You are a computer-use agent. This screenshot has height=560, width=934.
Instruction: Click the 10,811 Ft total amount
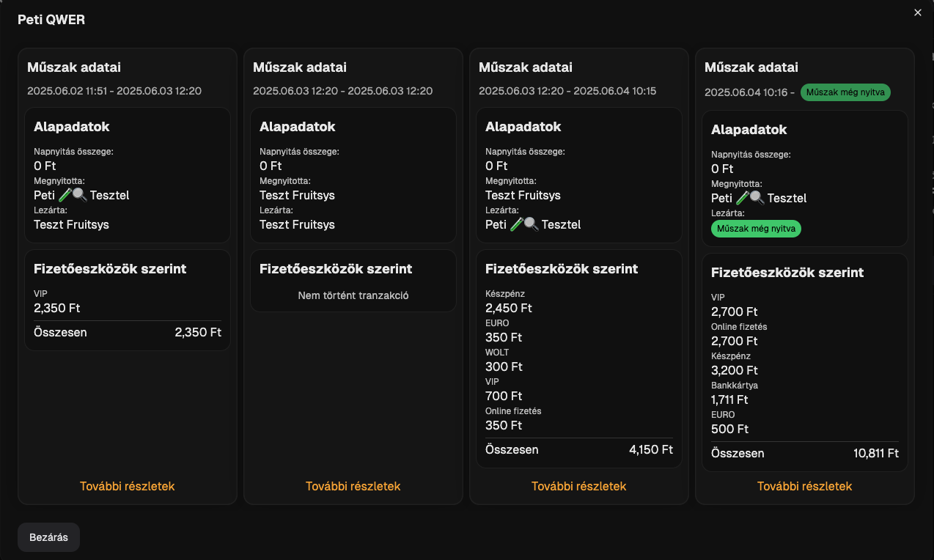tap(875, 453)
